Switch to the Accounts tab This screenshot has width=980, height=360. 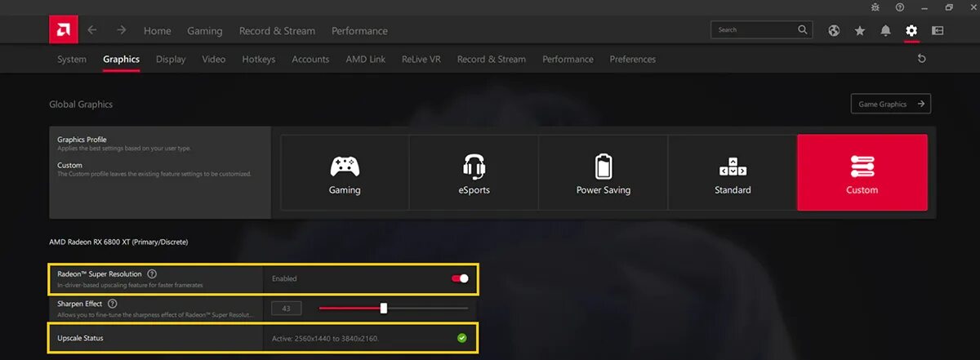tap(310, 59)
